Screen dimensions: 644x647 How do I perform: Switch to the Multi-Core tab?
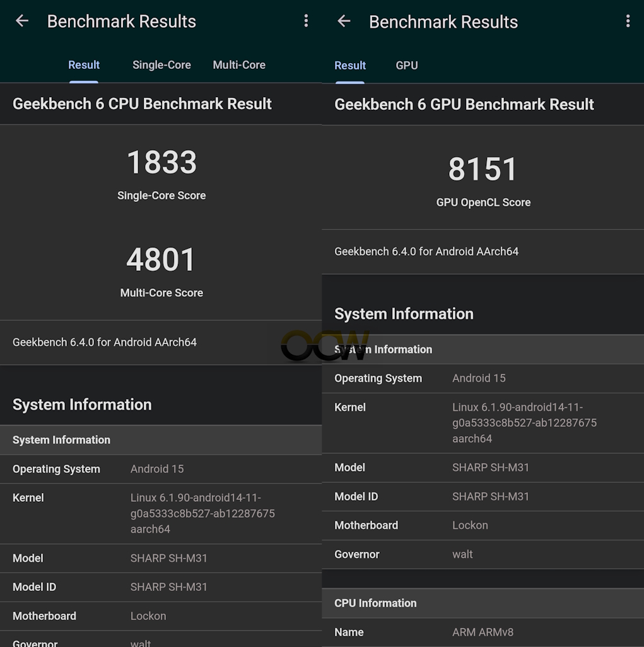tap(239, 65)
